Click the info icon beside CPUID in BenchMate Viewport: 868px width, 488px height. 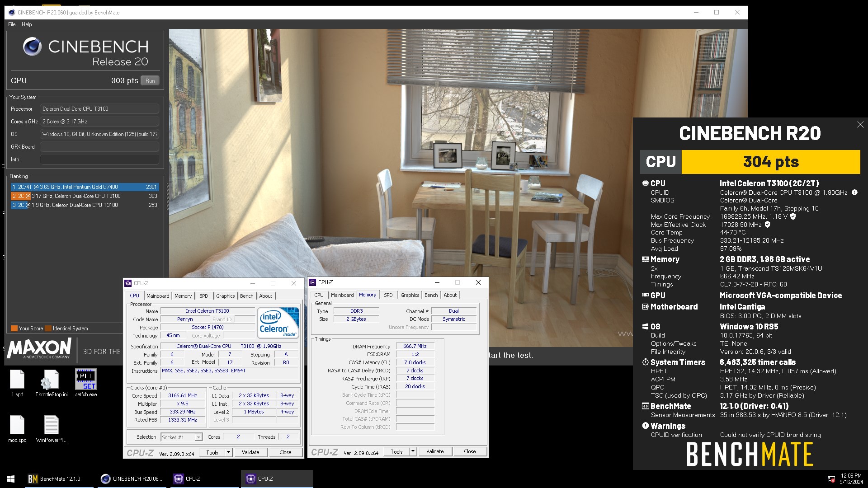tap(854, 192)
